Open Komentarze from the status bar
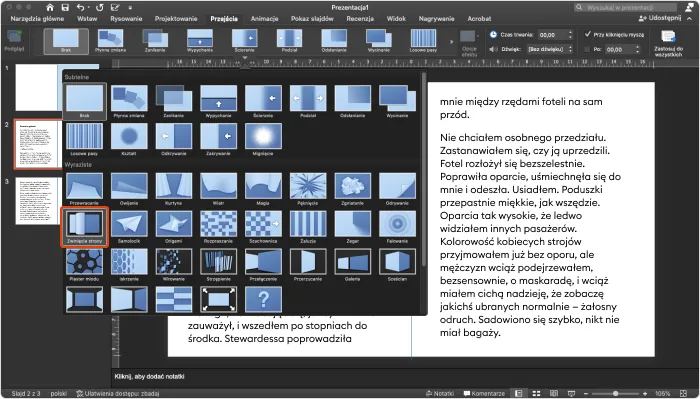This screenshot has height=399, width=700. [x=484, y=394]
